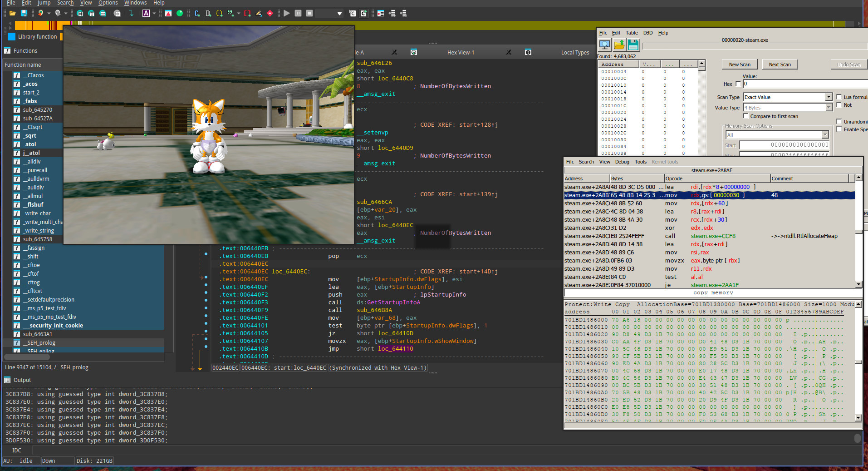Click the green arrow jump toolbar icon
The width and height of the screenshot is (868, 471).
(x=131, y=13)
